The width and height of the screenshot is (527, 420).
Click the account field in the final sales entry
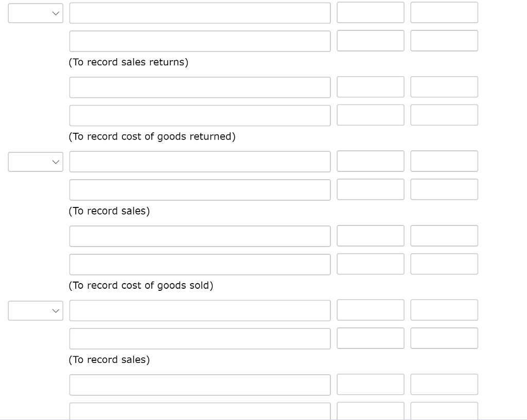(200, 310)
